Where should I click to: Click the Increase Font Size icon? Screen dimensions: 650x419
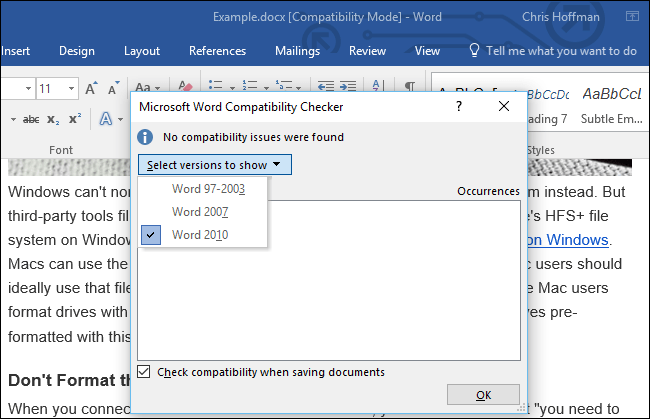pos(91,89)
